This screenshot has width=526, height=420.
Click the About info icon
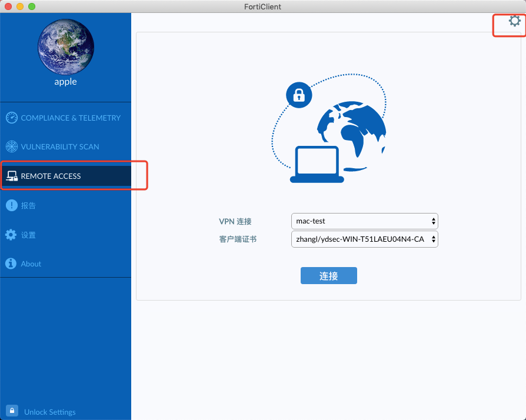point(11,264)
